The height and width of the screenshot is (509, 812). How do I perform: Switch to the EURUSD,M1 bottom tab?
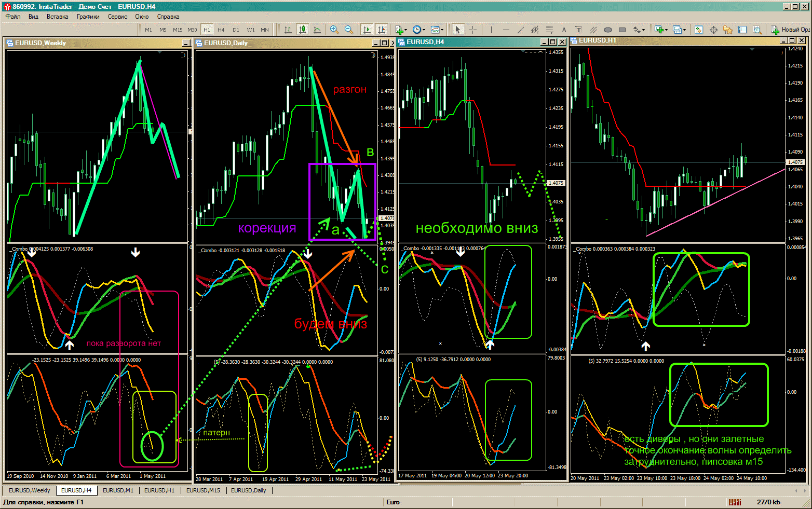coord(118,490)
